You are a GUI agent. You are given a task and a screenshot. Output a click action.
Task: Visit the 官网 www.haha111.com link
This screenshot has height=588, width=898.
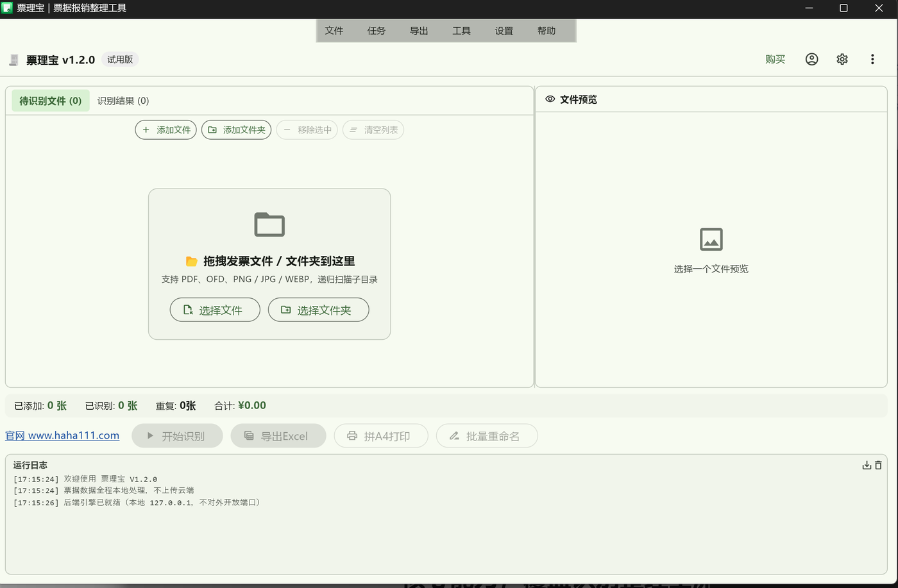(x=62, y=435)
